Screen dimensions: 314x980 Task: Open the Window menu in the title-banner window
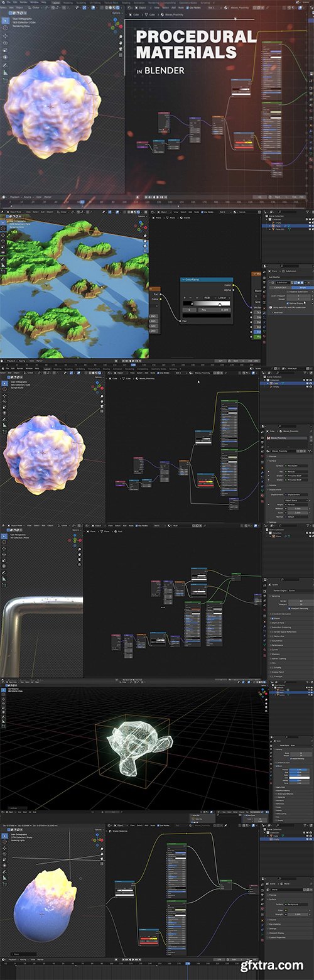click(x=36, y=3)
